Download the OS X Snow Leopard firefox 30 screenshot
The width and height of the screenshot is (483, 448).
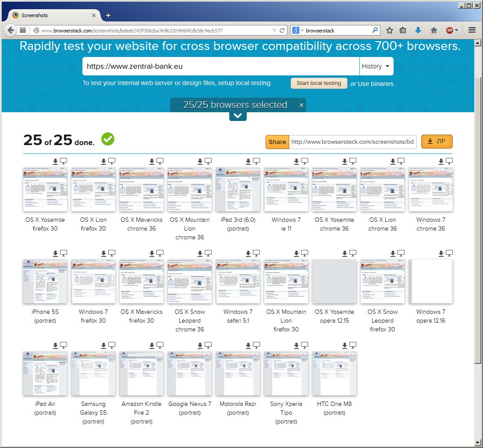coord(393,253)
